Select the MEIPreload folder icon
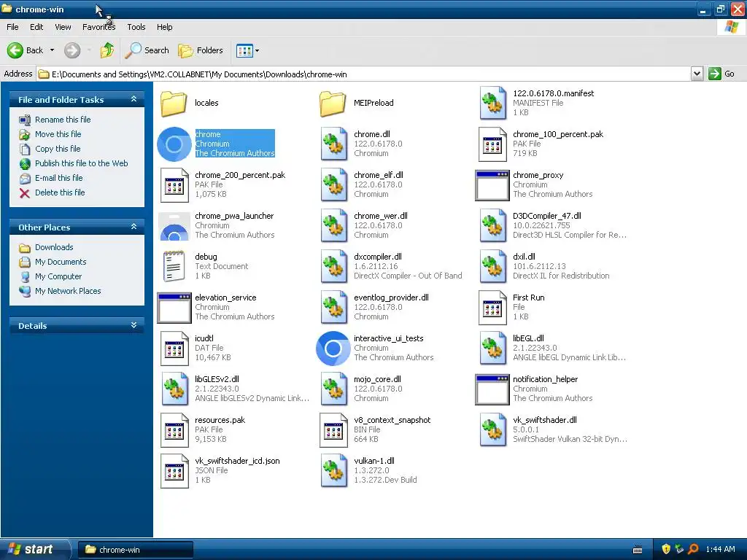The image size is (747, 560). [x=333, y=103]
